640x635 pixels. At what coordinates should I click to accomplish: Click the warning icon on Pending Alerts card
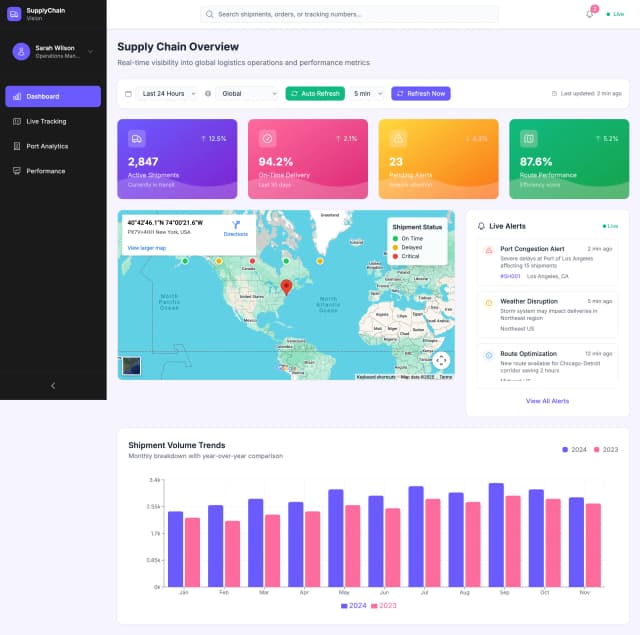[398, 138]
